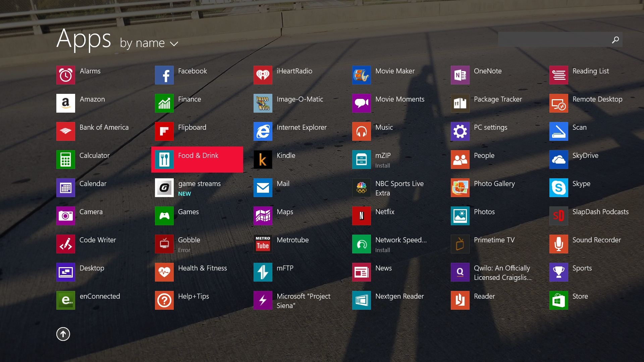Open the mFTP icon
644x362 pixels.
263,272
